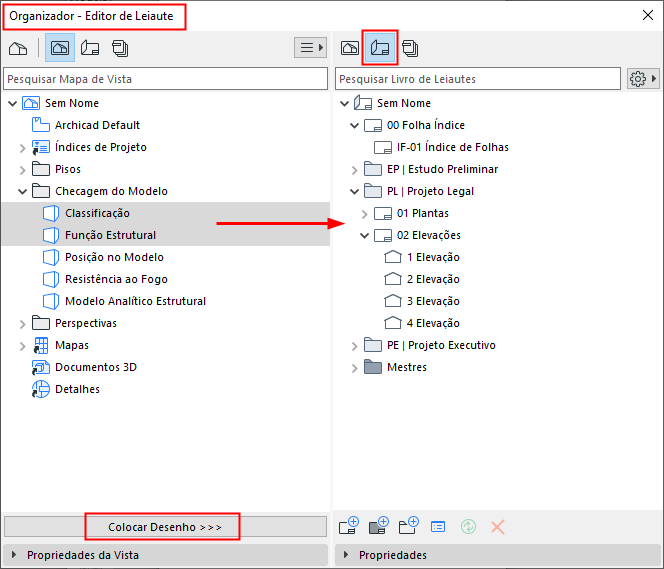The height and width of the screenshot is (569, 664).
Task: Select Modelo Analítico Estrutural view
Action: click(136, 301)
